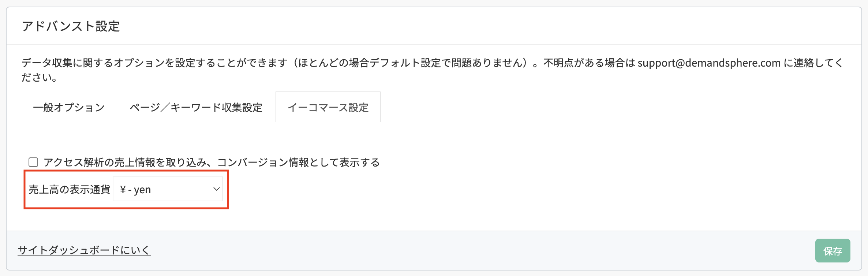Click inside the yen currency combo box
This screenshot has height=276, width=868.
[x=168, y=189]
